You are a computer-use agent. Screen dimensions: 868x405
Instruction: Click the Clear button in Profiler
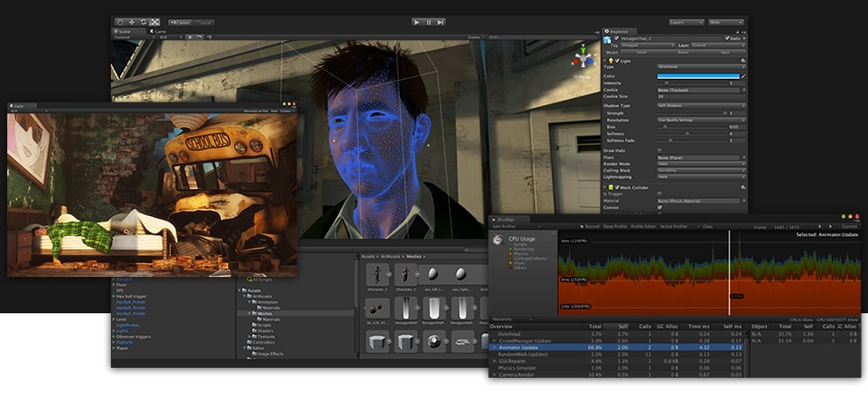click(x=707, y=226)
